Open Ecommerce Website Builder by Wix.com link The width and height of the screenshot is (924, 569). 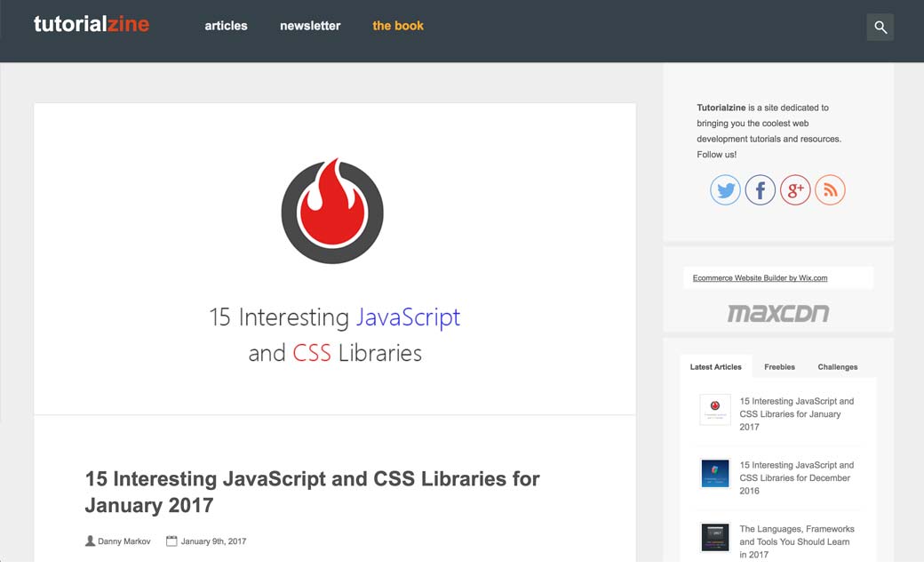[x=760, y=278]
